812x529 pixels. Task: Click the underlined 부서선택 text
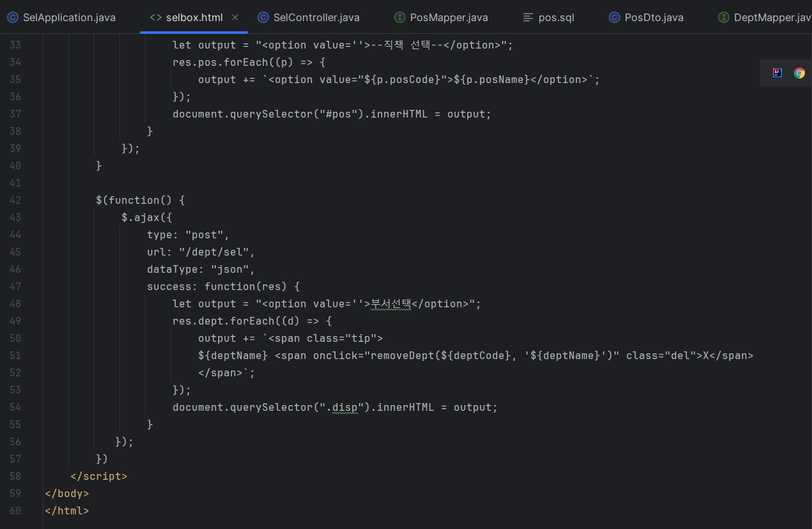391,303
